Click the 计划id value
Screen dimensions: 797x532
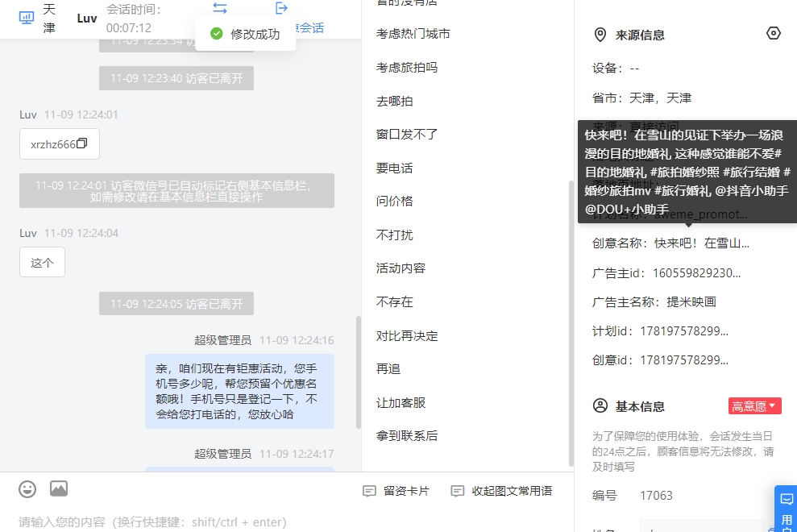(684, 331)
